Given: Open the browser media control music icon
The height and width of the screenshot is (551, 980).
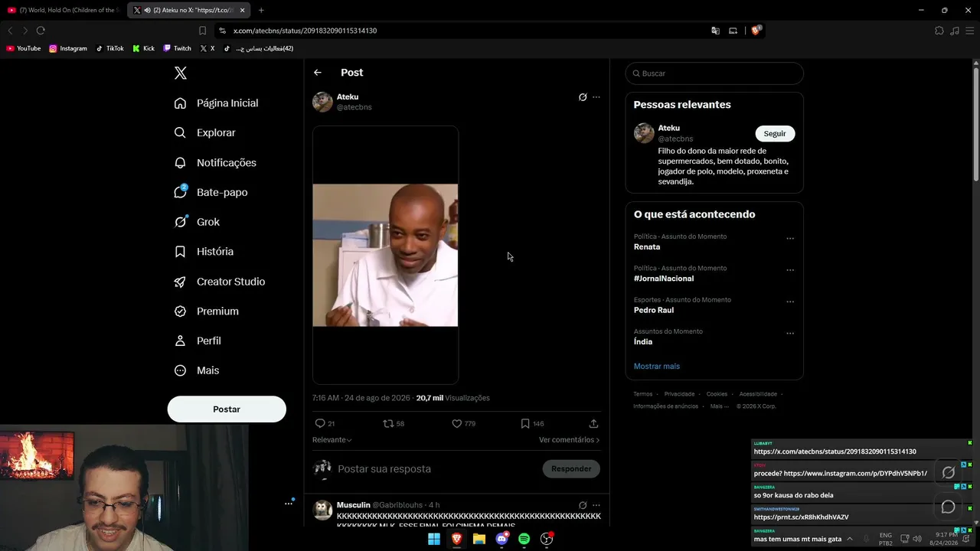Looking at the screenshot, I should click(x=954, y=31).
